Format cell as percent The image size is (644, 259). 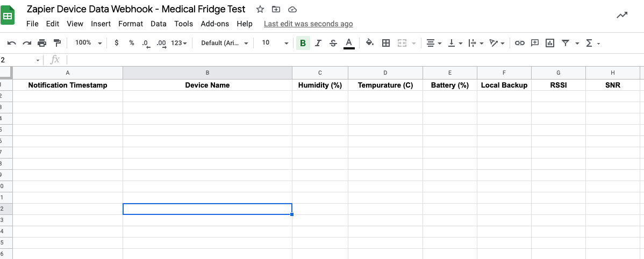131,42
